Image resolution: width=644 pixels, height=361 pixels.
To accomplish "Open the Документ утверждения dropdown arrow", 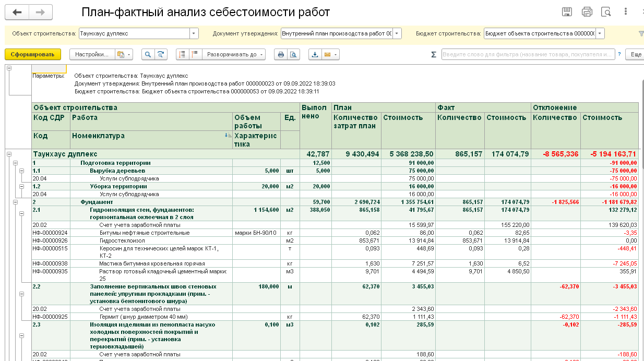I will (397, 33).
